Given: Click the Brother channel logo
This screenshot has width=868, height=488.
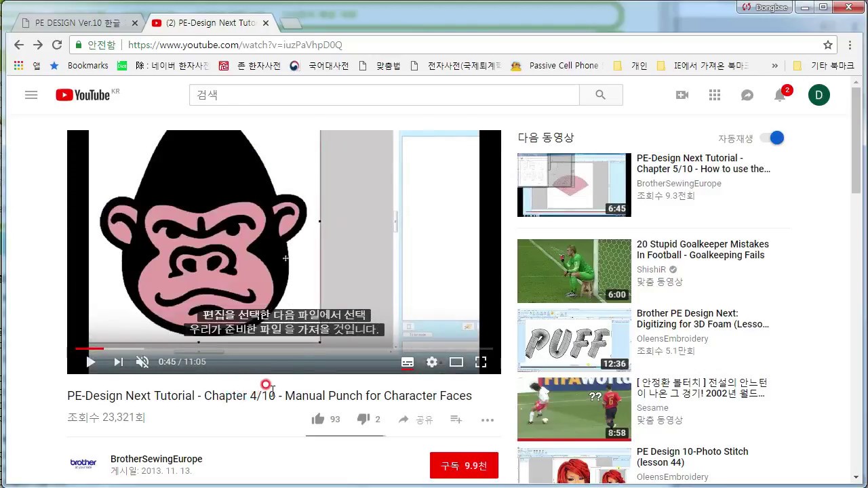Looking at the screenshot, I should pyautogui.click(x=83, y=464).
